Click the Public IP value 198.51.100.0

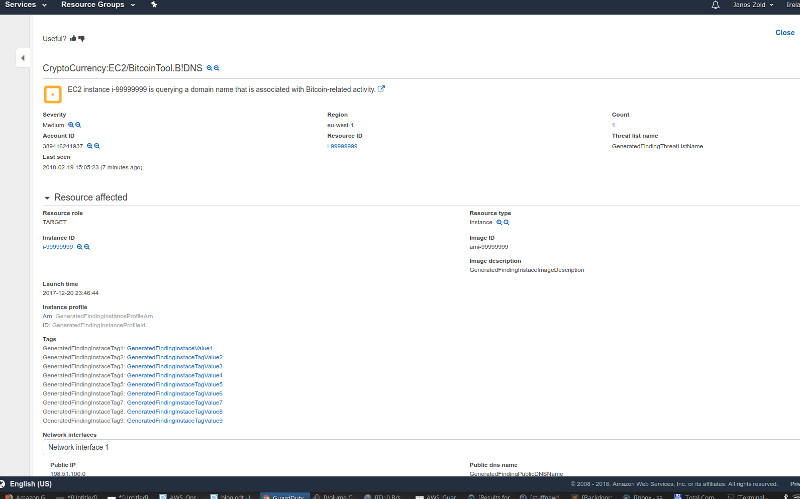68,474
